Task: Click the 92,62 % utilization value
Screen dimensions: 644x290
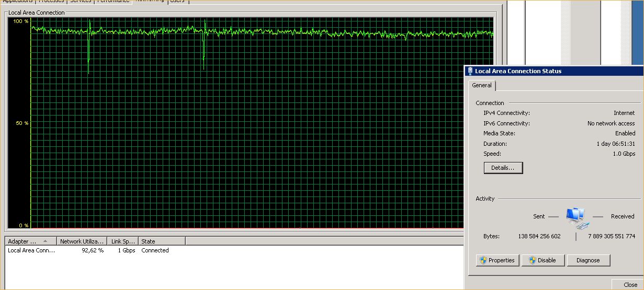Action: [x=92, y=250]
